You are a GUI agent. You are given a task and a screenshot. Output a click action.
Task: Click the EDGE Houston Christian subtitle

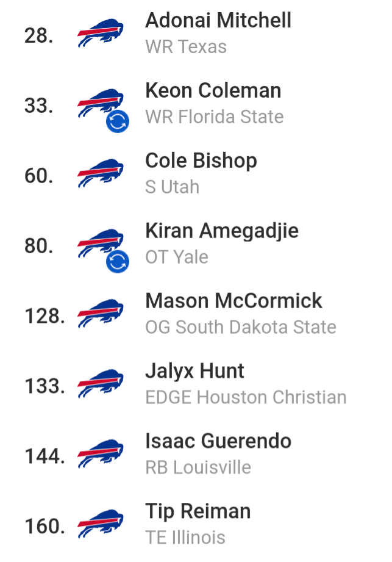click(246, 397)
